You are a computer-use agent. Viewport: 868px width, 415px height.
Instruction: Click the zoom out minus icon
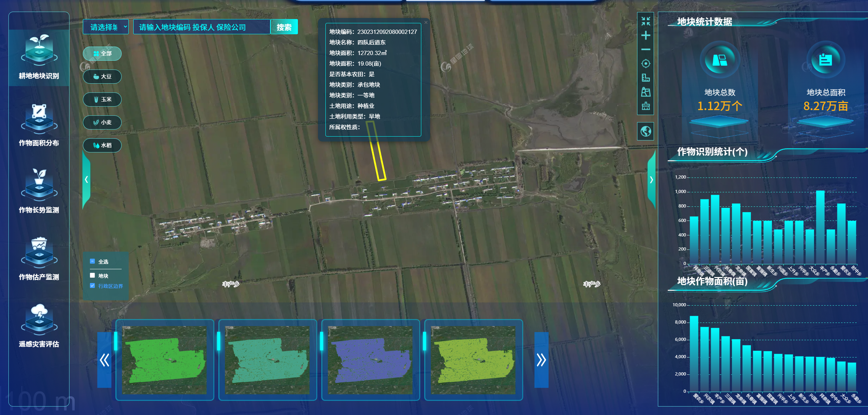646,49
